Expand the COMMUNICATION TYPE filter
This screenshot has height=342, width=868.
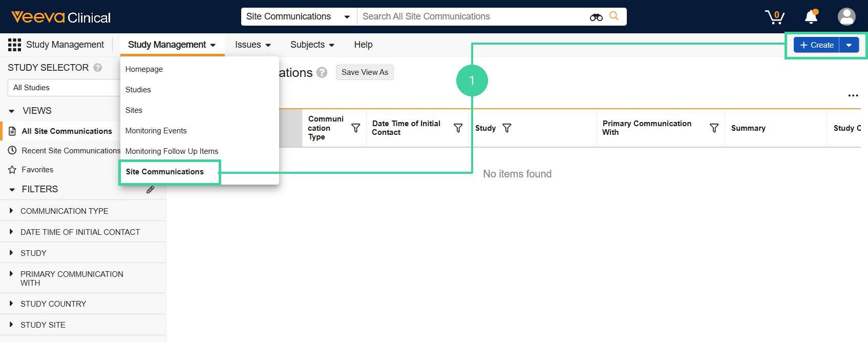coord(11,211)
